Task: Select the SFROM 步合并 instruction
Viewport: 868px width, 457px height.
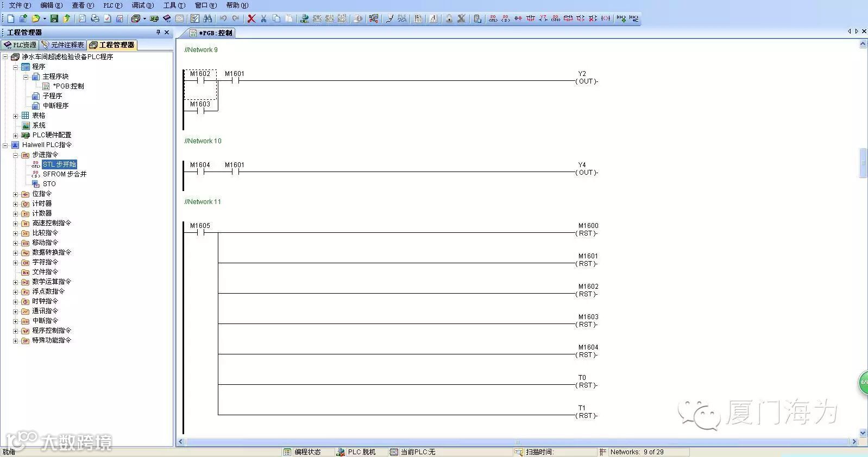Action: point(65,174)
